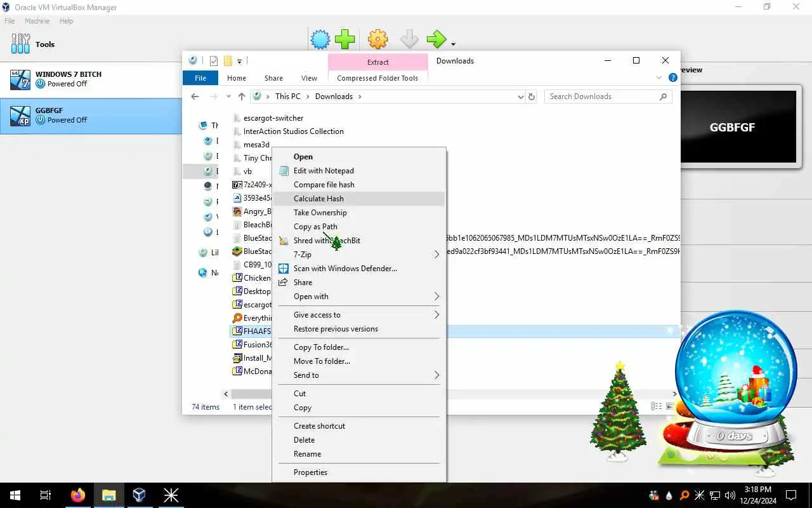Open the orange gear Settings icon in VirtualBox

pyautogui.click(x=377, y=39)
